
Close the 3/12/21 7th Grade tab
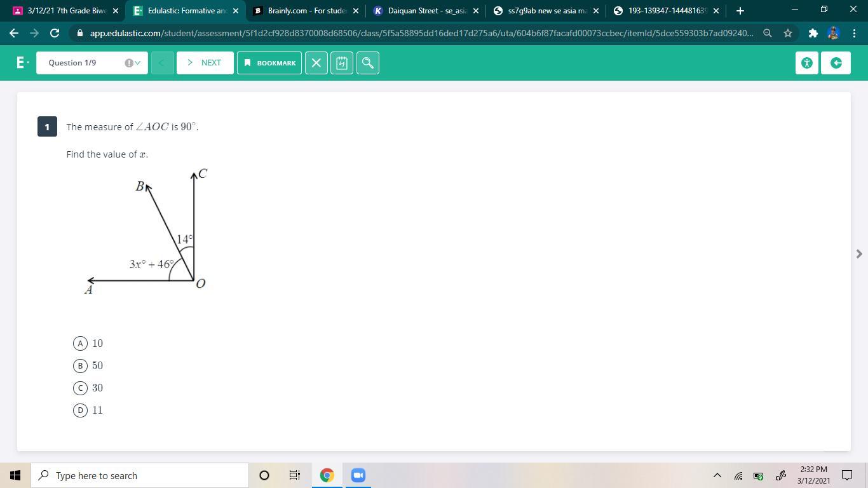(115, 11)
